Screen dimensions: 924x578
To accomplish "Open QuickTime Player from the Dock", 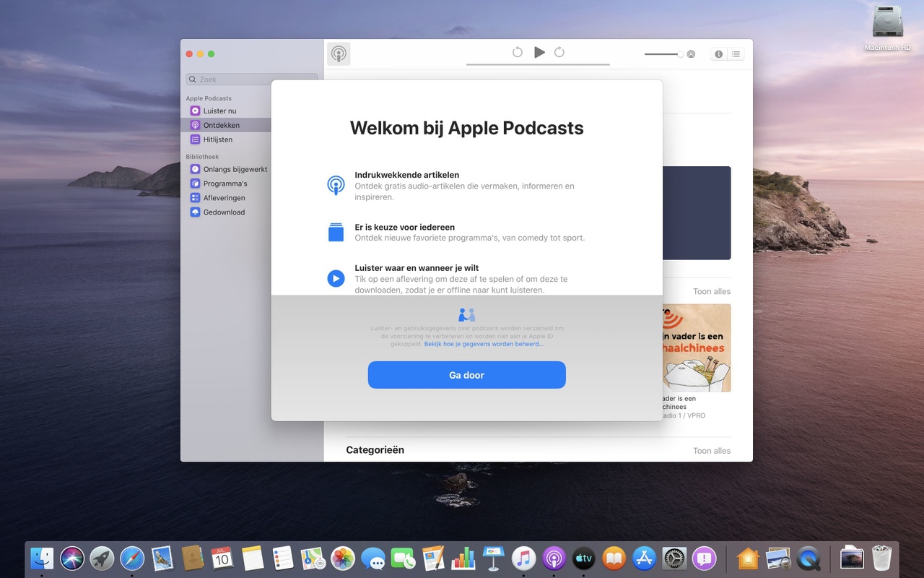I will point(808,558).
